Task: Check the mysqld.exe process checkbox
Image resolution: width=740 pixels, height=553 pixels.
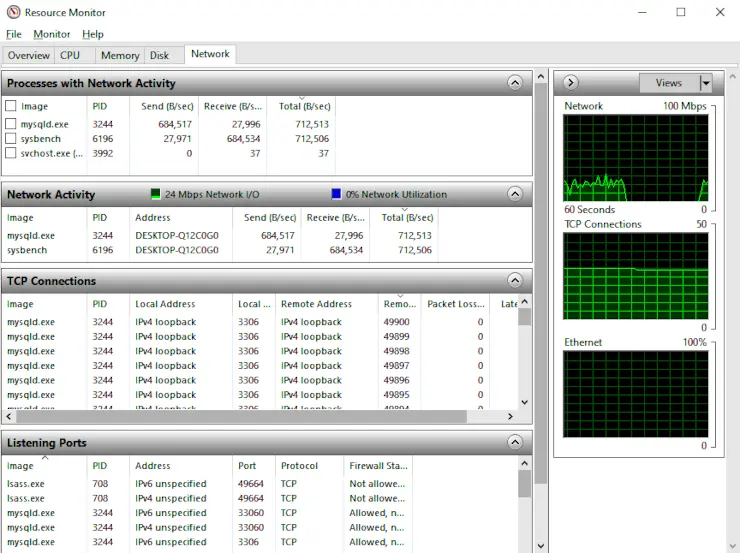Action: click(x=11, y=125)
